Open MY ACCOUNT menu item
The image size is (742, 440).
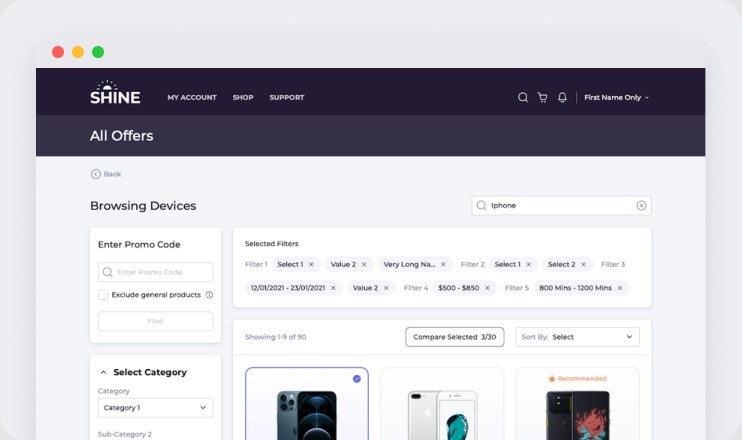point(192,97)
